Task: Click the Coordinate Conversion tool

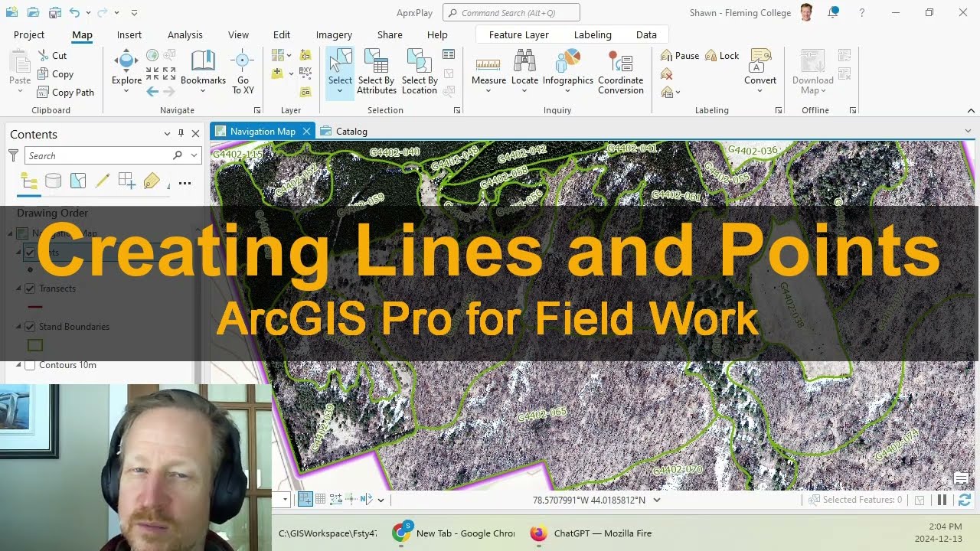Action: point(620,72)
